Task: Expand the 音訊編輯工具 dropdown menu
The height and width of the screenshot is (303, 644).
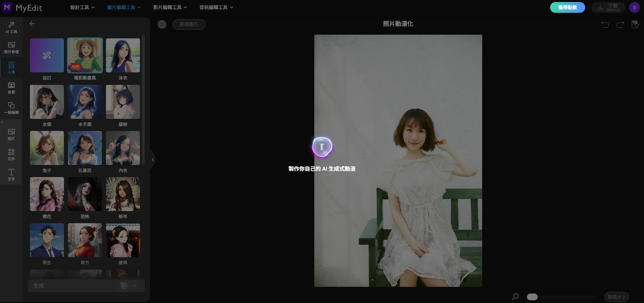Action: (x=216, y=7)
